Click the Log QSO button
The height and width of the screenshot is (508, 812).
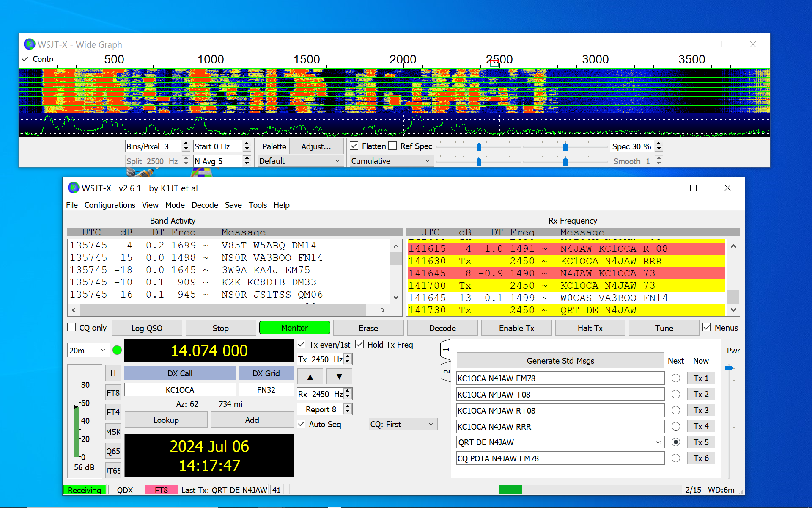147,328
